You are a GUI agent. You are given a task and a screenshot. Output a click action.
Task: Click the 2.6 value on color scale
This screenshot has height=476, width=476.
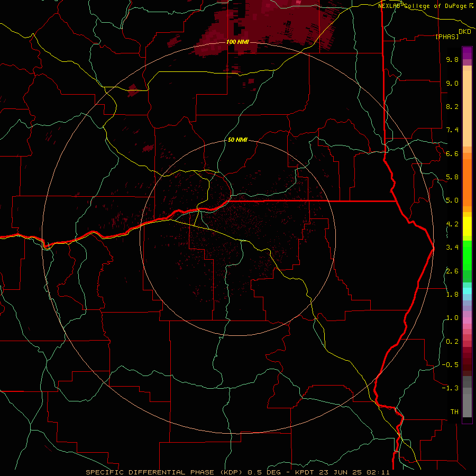tap(452, 271)
